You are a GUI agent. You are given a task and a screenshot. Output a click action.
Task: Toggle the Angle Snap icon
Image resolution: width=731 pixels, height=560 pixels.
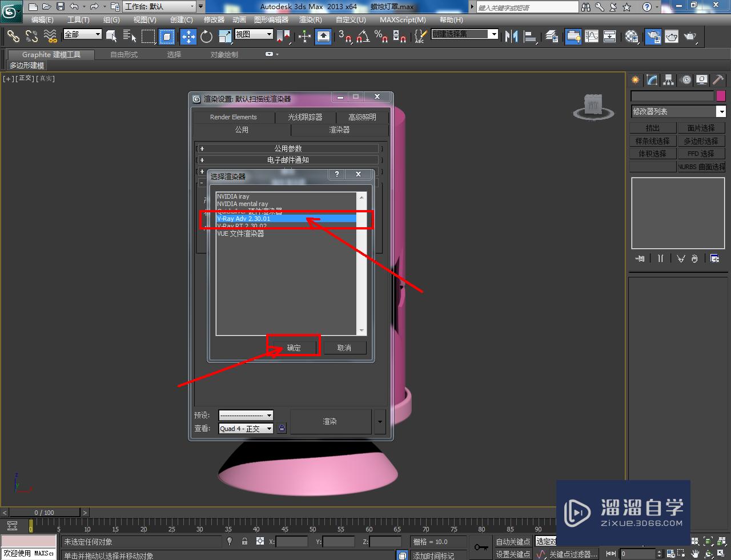[x=363, y=37]
